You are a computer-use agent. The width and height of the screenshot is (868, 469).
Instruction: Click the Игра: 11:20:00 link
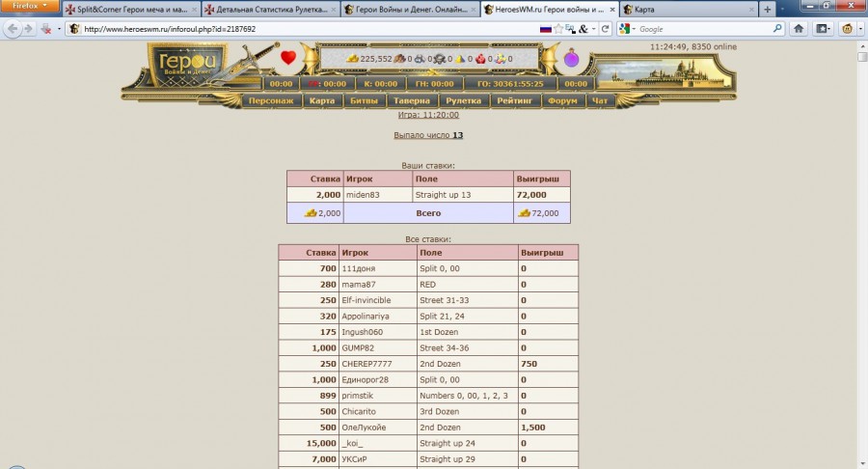click(x=428, y=114)
